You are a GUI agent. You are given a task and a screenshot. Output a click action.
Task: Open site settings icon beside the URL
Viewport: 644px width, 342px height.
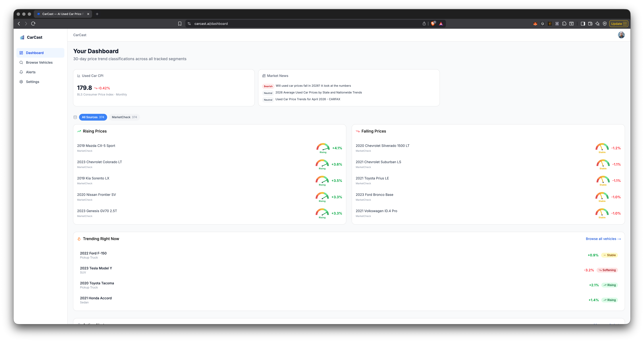pos(189,24)
